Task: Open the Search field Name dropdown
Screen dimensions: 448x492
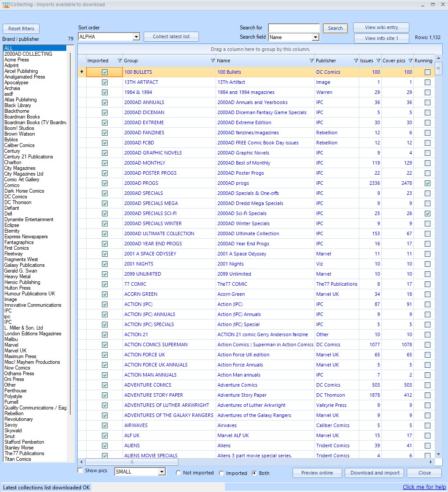Action: [315, 37]
